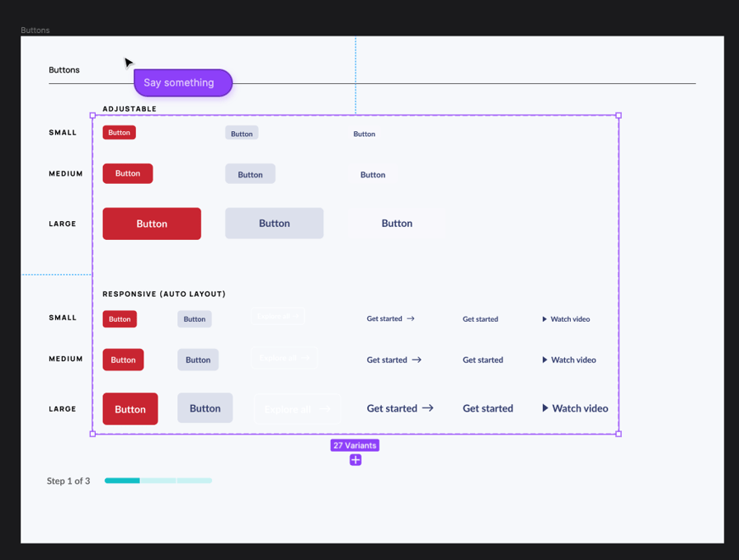Click the small text-only Button link under Adjustable

tap(365, 133)
